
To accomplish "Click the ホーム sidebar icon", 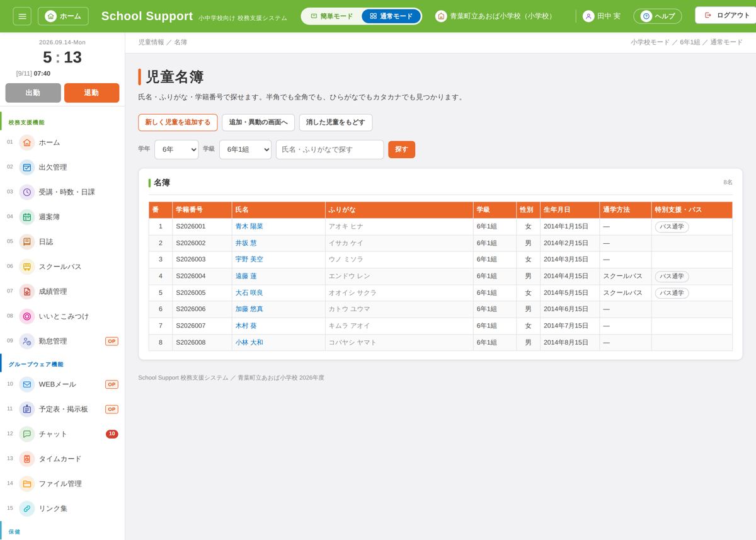I will [x=27, y=142].
